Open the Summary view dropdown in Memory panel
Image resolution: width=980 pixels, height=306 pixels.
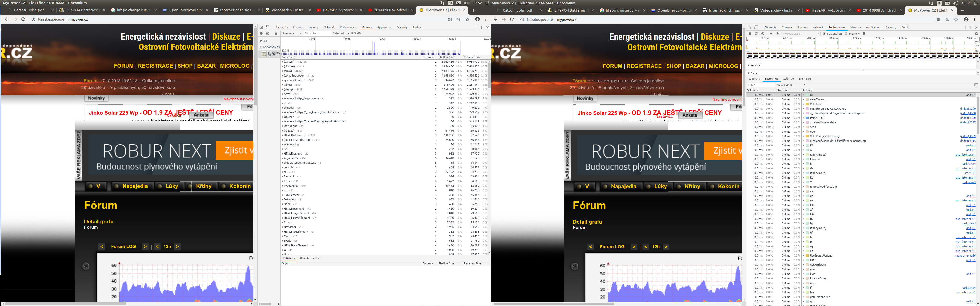pyautogui.click(x=292, y=33)
